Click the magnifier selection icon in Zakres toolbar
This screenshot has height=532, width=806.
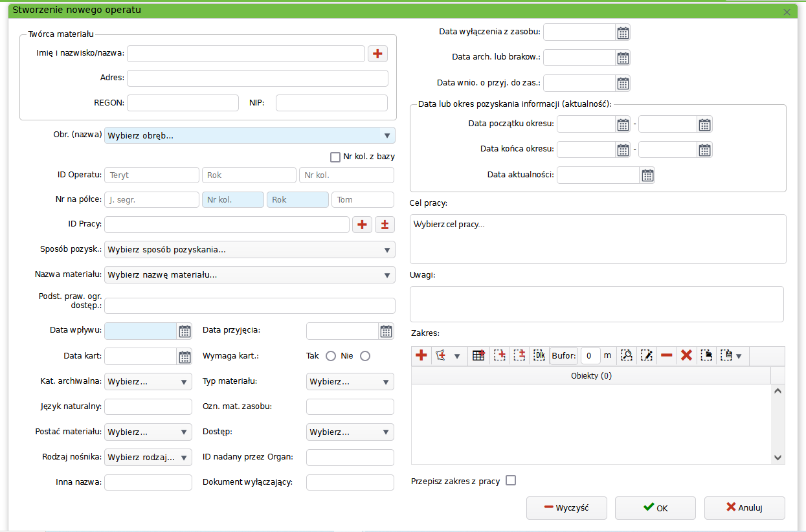pos(626,355)
